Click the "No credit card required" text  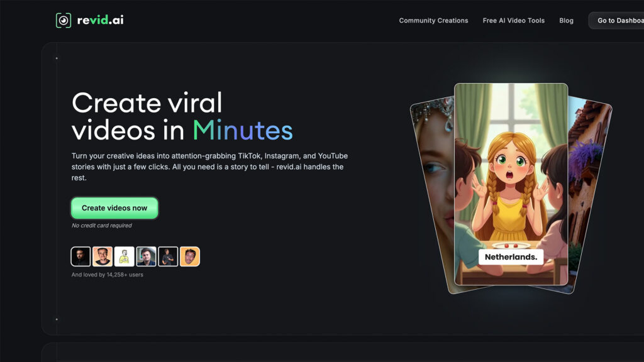101,226
